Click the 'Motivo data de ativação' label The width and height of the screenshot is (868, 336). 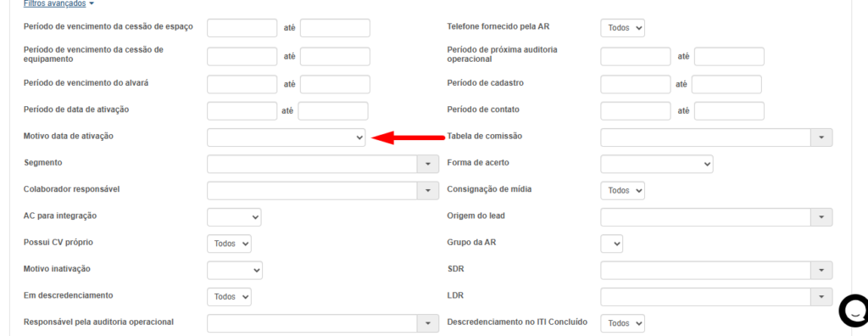tap(69, 136)
